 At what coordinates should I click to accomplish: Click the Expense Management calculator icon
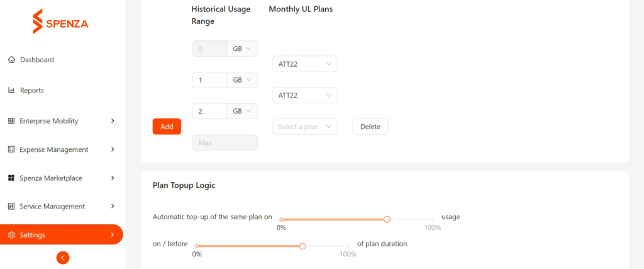pos(11,149)
